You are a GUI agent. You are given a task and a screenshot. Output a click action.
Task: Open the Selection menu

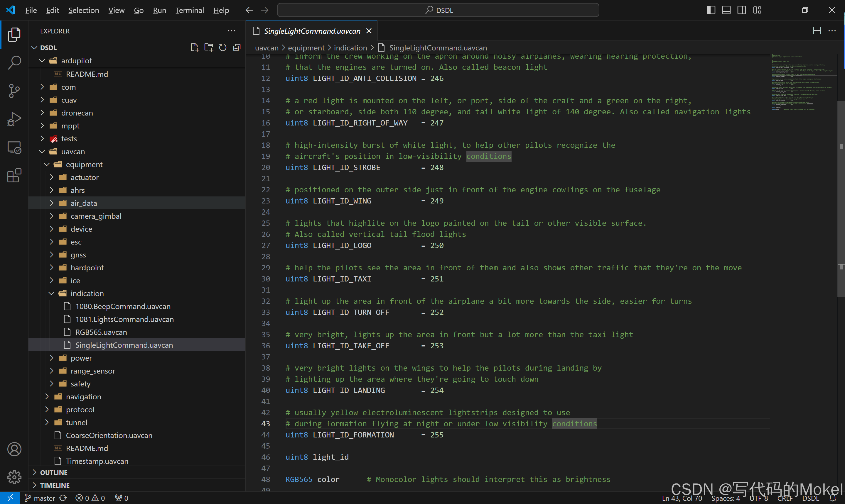pyautogui.click(x=84, y=10)
